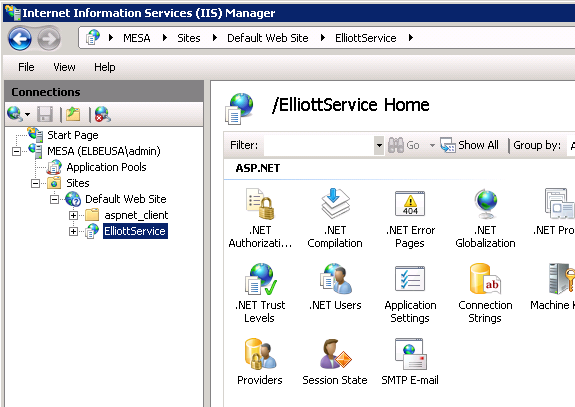Open the Connection Strings feature
Viewport: 575px width, 407px height.
pyautogui.click(x=485, y=293)
